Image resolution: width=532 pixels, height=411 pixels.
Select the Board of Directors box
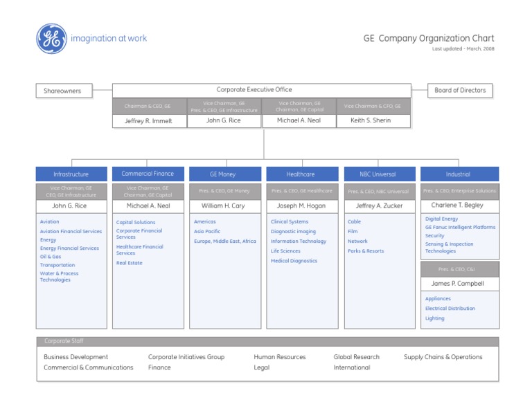[x=460, y=91]
